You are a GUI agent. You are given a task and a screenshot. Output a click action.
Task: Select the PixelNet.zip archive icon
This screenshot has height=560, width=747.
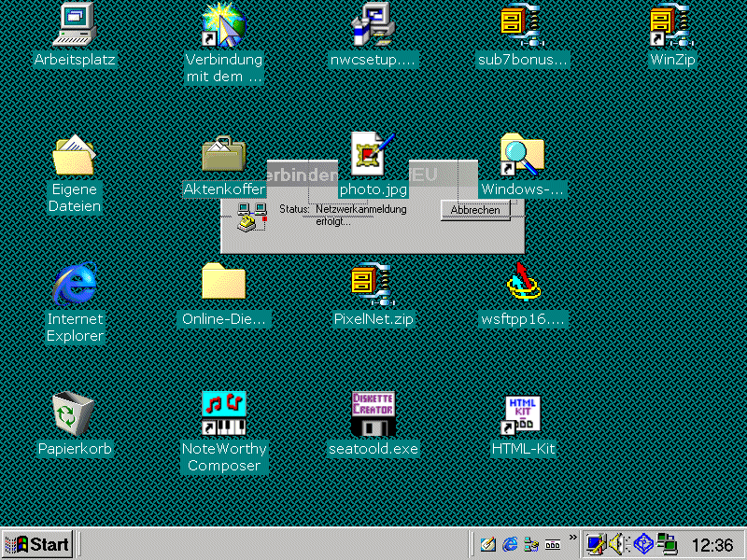point(373,286)
